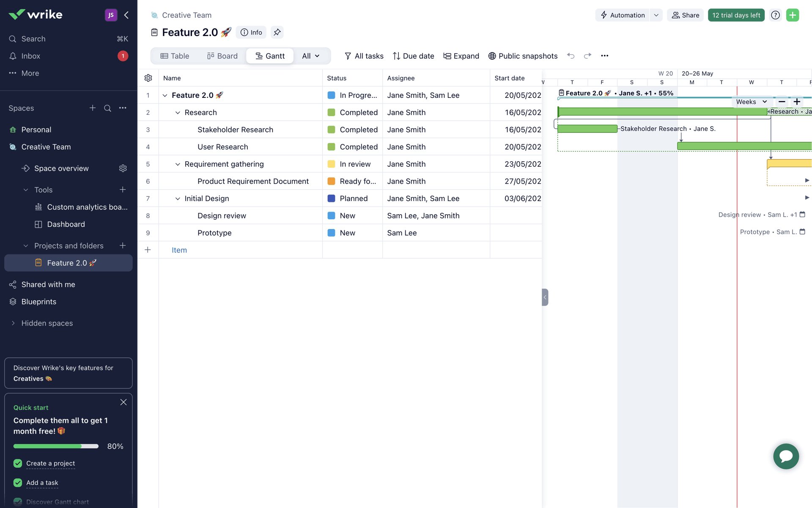This screenshot has height=508, width=812.
Task: Open Space overview
Action: coord(61,168)
